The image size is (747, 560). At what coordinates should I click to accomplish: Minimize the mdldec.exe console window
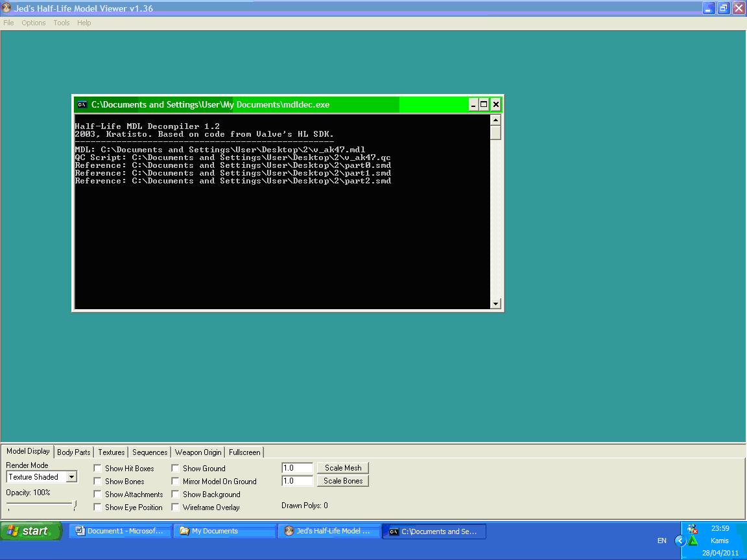473,105
